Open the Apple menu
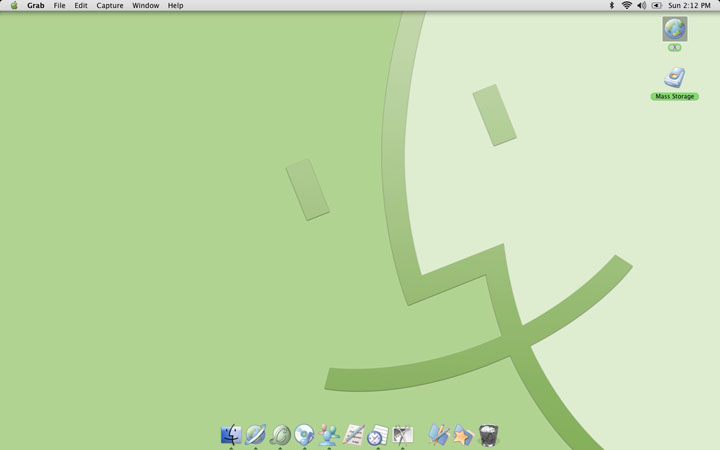 click(14, 6)
